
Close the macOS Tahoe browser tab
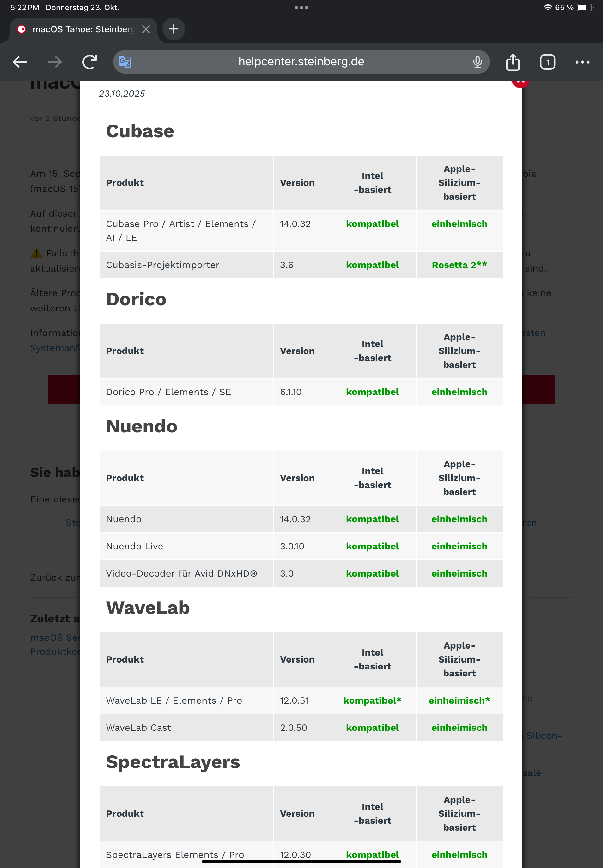pyautogui.click(x=146, y=29)
